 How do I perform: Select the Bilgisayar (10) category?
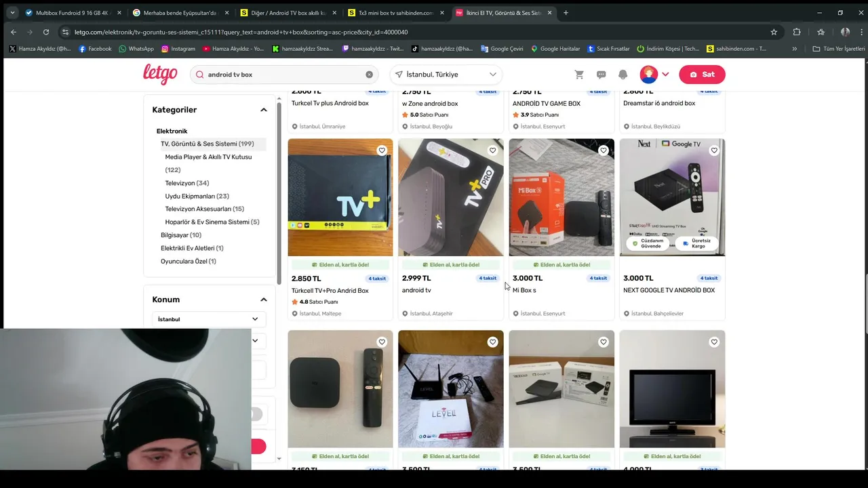tap(181, 235)
